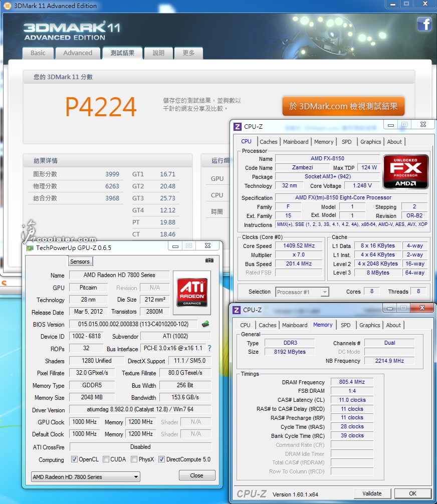Toggle the CUDA checkbox in GPU-Z
This screenshot has width=437, height=504.
[x=106, y=459]
